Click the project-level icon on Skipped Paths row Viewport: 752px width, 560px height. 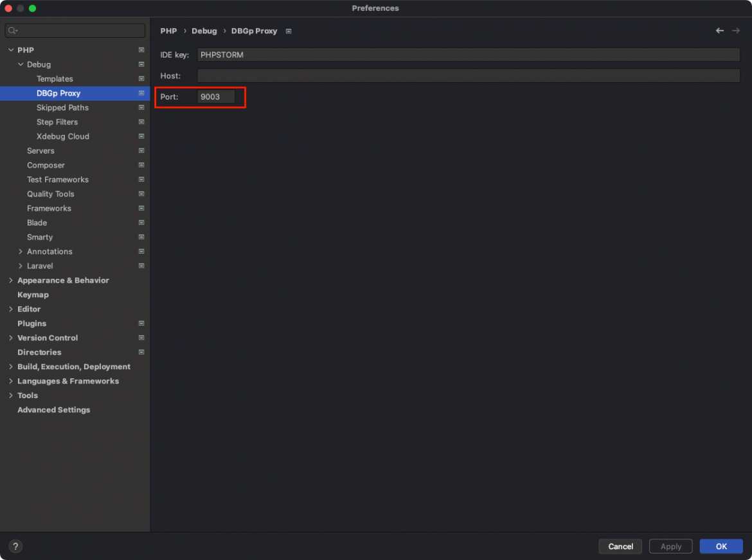coord(141,107)
